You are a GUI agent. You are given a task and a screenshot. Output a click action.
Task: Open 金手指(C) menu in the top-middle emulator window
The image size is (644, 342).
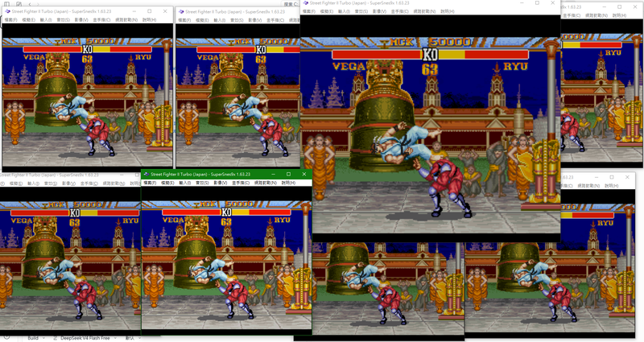(275, 20)
